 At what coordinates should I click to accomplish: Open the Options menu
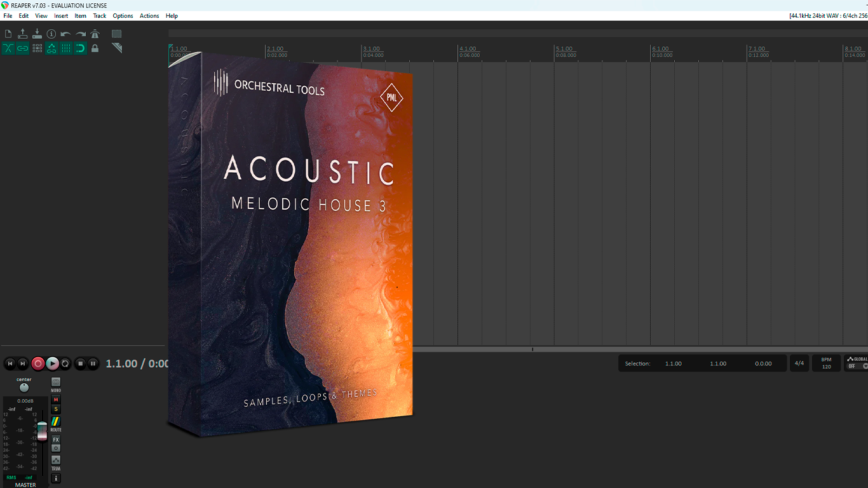(123, 16)
